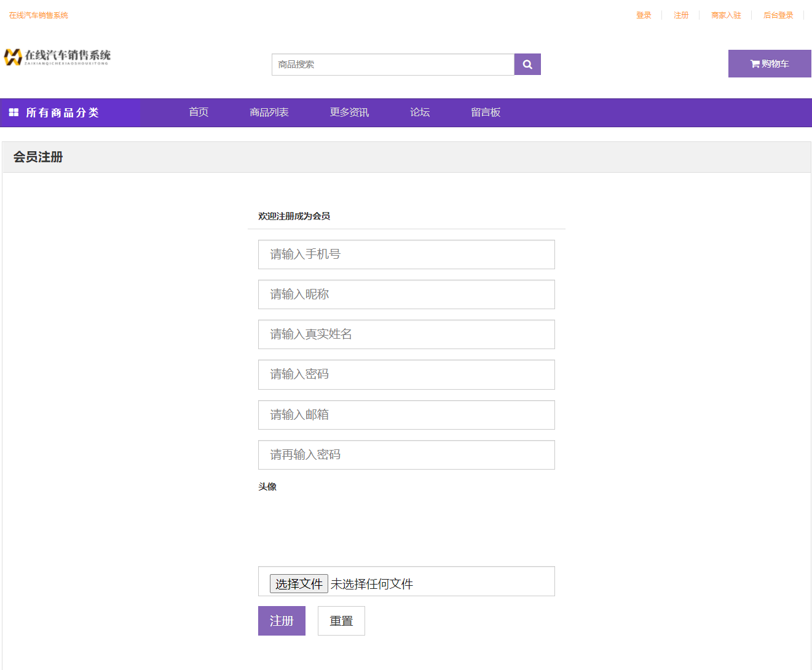Click the 请输入手机号 phone field
The image size is (812, 670).
click(x=406, y=254)
